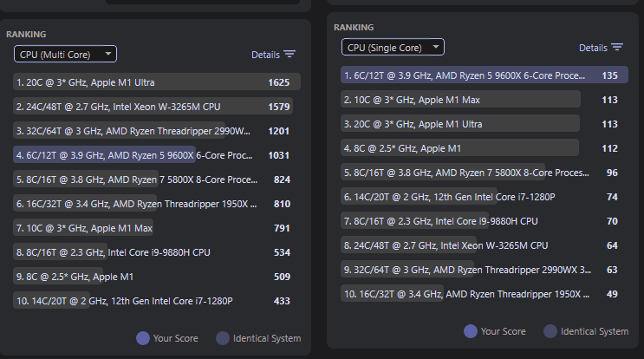Select Single Core row Core i7-1280P scoring 74

point(485,196)
